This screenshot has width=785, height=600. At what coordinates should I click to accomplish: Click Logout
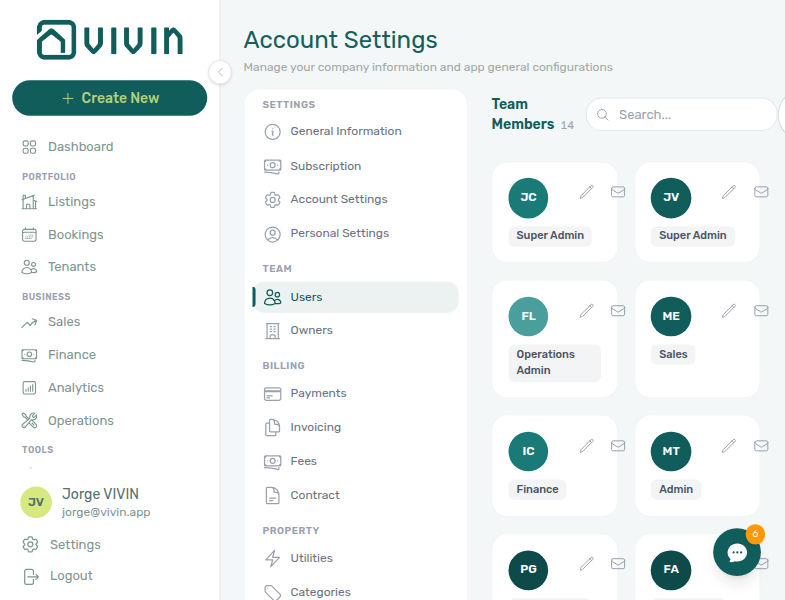[58, 576]
